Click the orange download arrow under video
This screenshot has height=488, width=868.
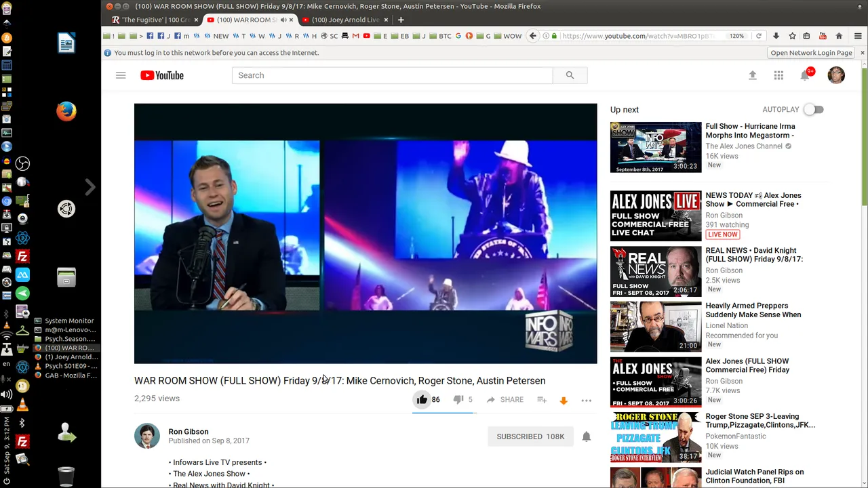(563, 401)
